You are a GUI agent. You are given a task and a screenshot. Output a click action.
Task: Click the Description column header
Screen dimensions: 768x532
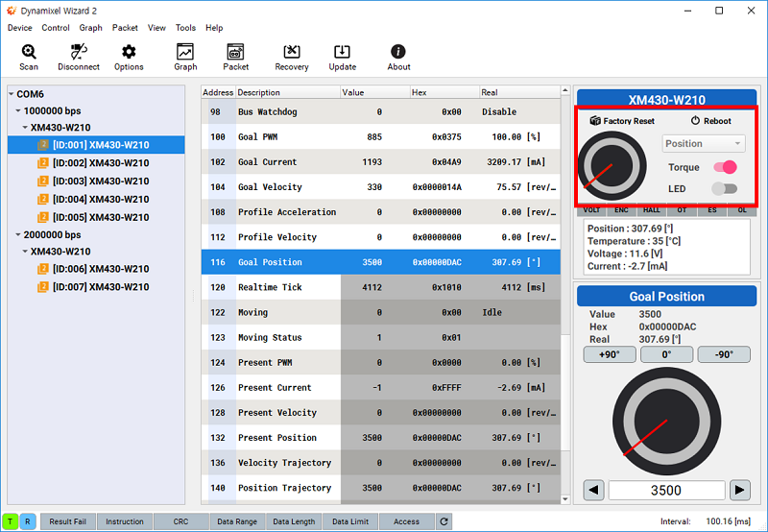288,92
